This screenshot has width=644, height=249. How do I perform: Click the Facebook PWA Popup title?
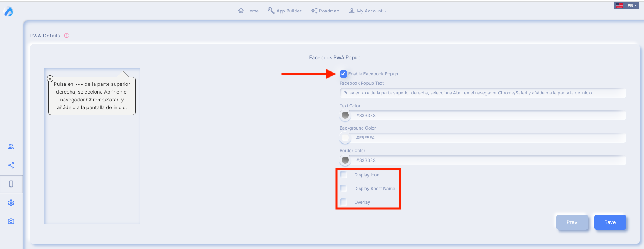point(335,57)
